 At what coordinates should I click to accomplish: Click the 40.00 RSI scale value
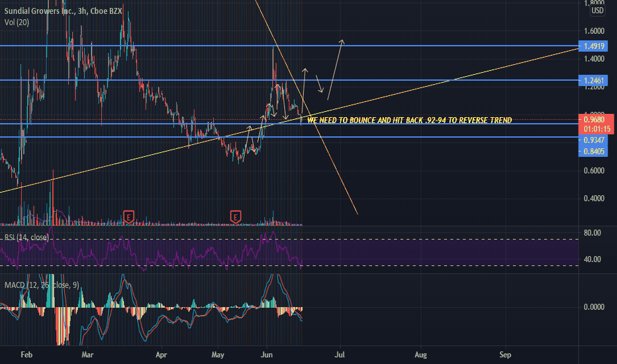pyautogui.click(x=593, y=259)
